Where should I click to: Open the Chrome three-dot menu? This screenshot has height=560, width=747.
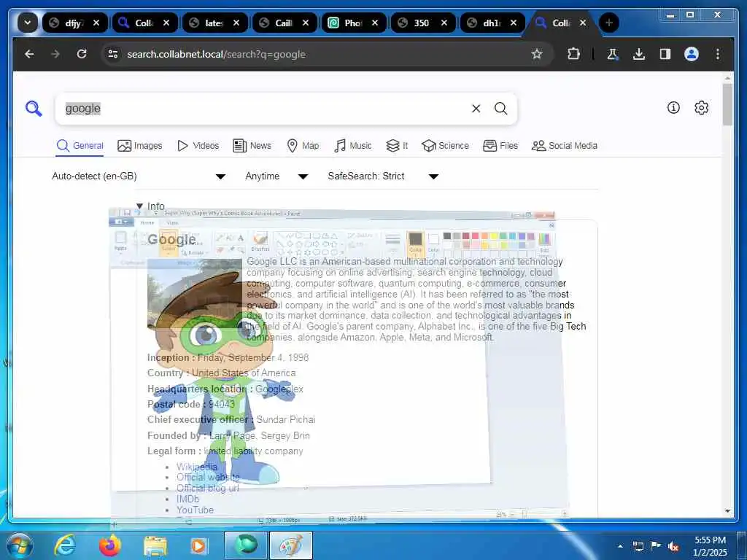pos(718,54)
